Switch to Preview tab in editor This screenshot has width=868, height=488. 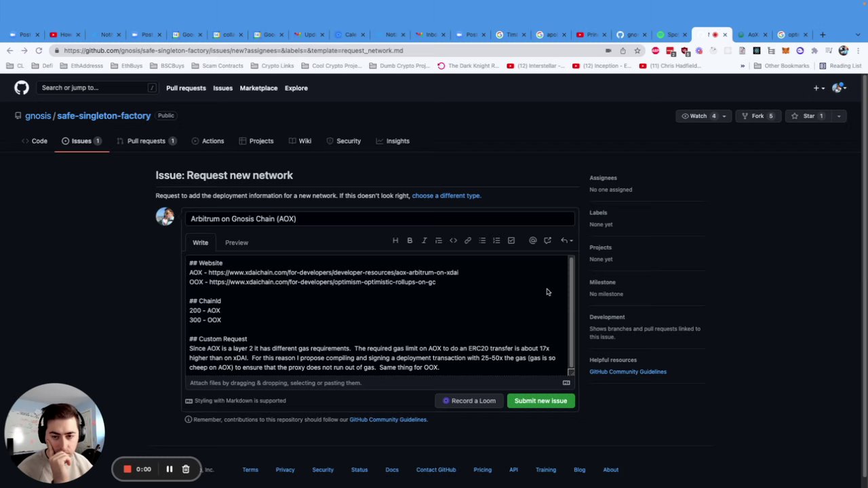point(237,243)
